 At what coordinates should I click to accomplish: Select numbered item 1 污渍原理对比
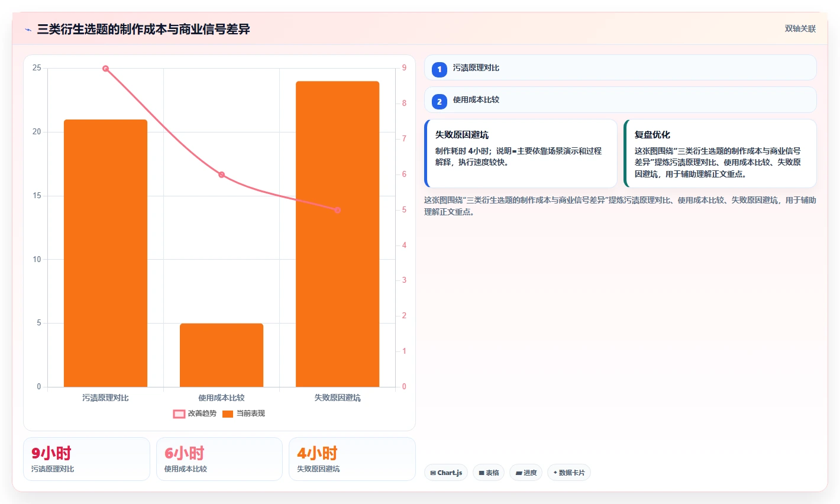[x=620, y=67]
